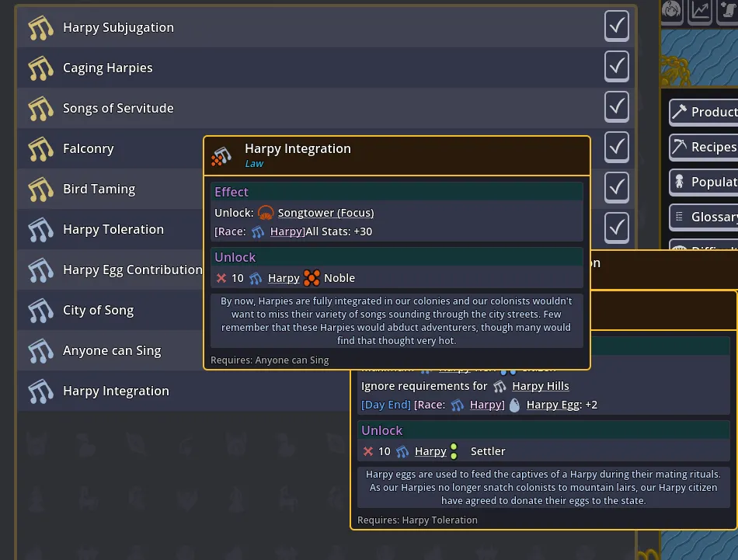Click the orange Songtower building icon

pyautogui.click(x=266, y=213)
